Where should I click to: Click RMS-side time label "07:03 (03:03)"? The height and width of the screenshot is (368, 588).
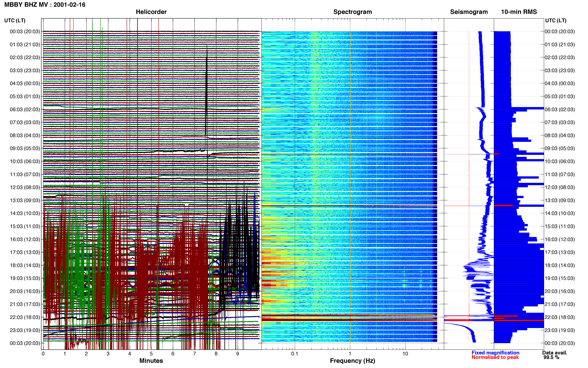click(560, 122)
